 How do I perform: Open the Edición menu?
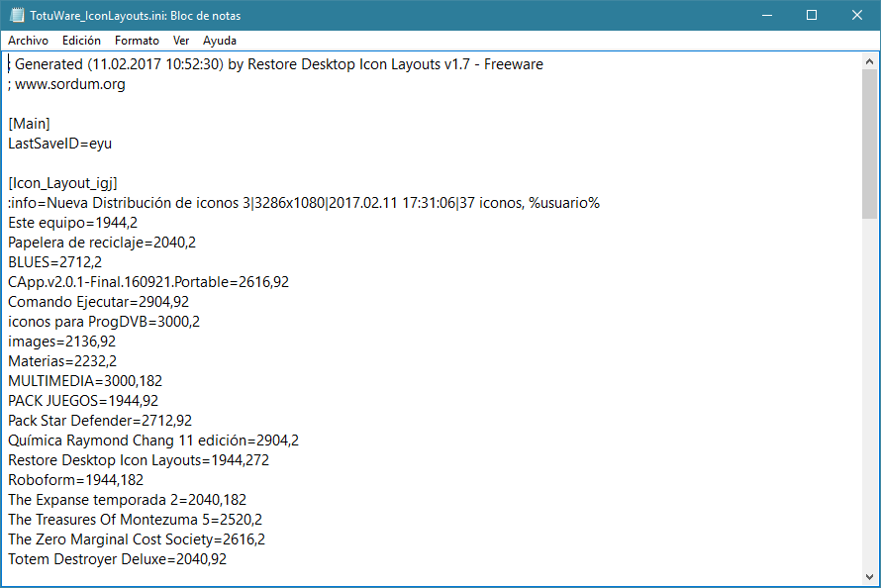(81, 41)
